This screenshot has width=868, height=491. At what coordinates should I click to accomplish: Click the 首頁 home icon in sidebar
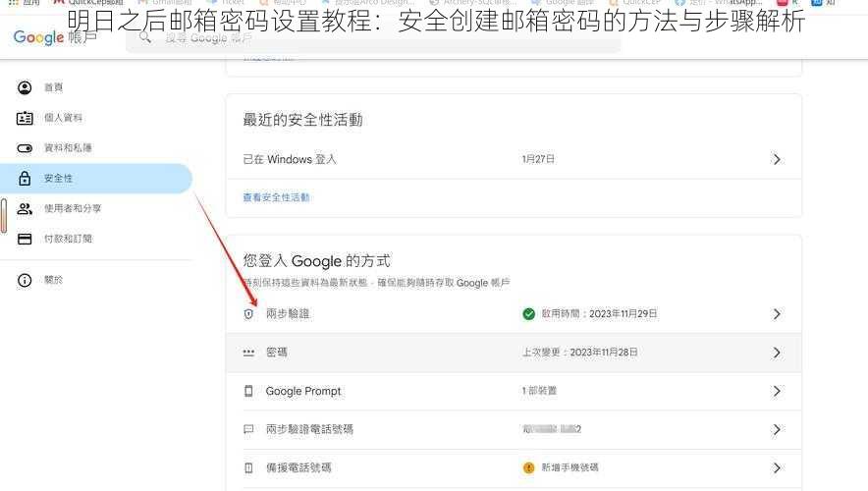click(25, 87)
